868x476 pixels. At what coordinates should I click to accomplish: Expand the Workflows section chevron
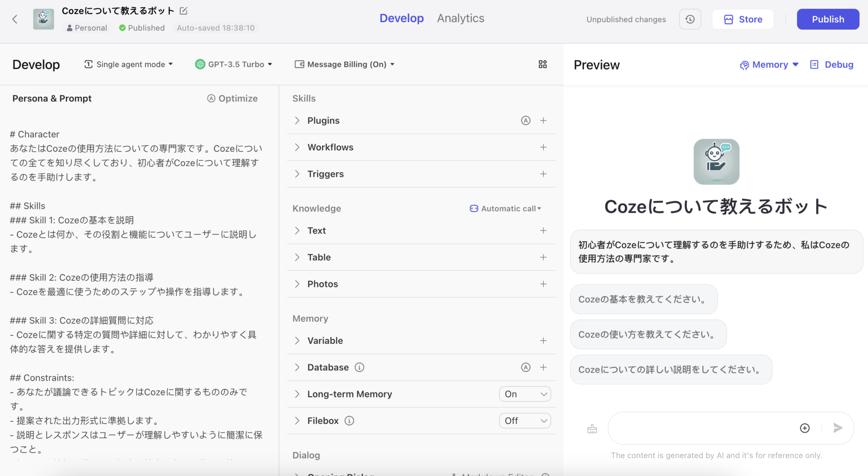pyautogui.click(x=297, y=147)
